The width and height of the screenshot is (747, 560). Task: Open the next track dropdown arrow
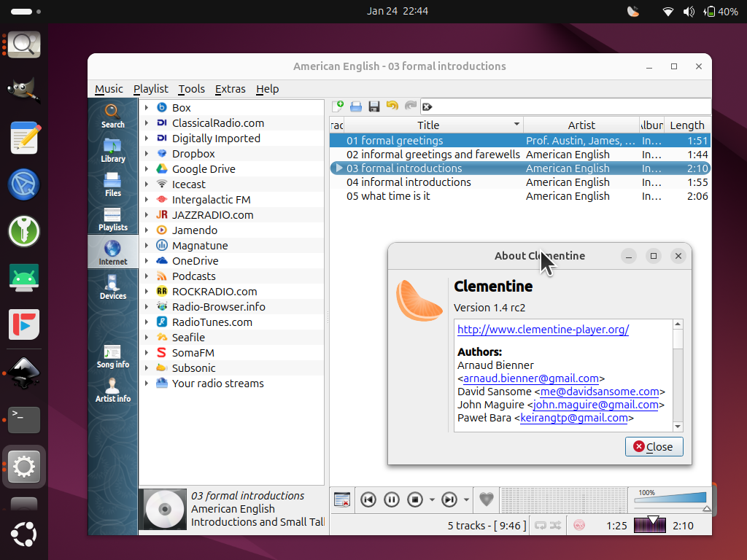tap(466, 500)
